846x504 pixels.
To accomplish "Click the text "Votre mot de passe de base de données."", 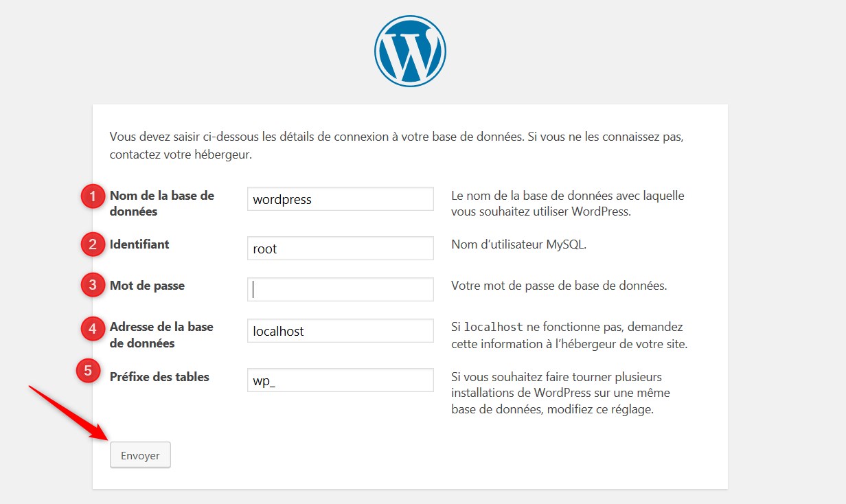I will [559, 285].
